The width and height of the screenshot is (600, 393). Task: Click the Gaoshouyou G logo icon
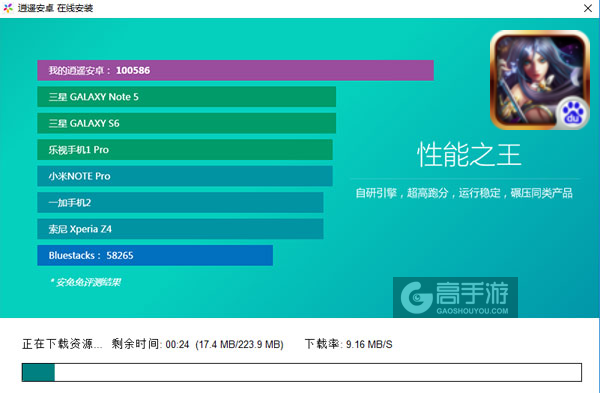point(416,297)
